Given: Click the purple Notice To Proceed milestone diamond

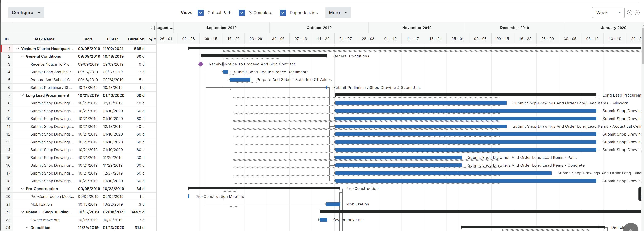Looking at the screenshot, I should [x=201, y=64].
